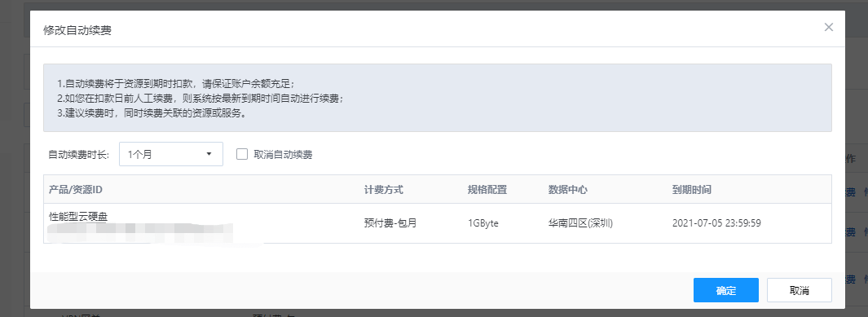Click the 1GByte specification cell
This screenshot has width=868, height=317.
(x=483, y=223)
